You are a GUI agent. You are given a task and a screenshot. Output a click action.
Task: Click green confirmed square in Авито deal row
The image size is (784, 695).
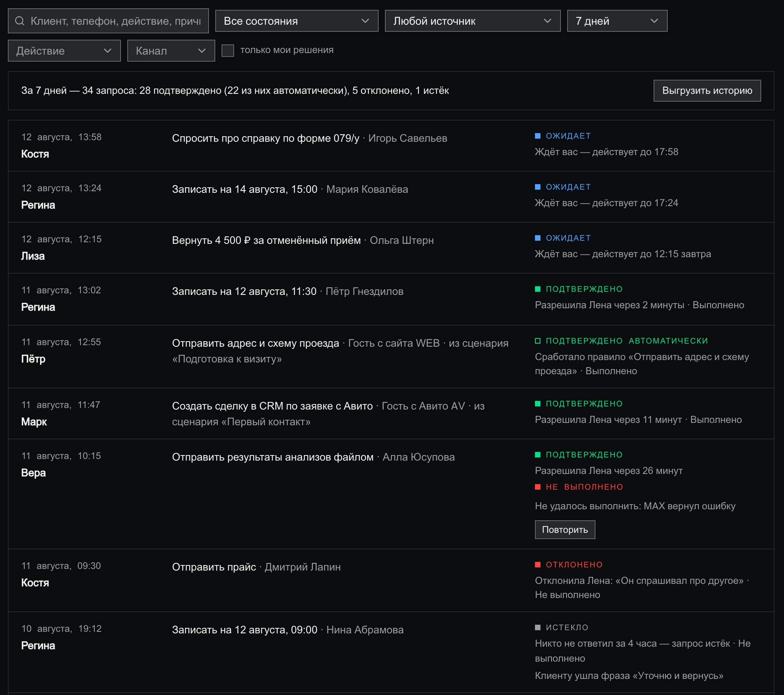pyautogui.click(x=538, y=404)
